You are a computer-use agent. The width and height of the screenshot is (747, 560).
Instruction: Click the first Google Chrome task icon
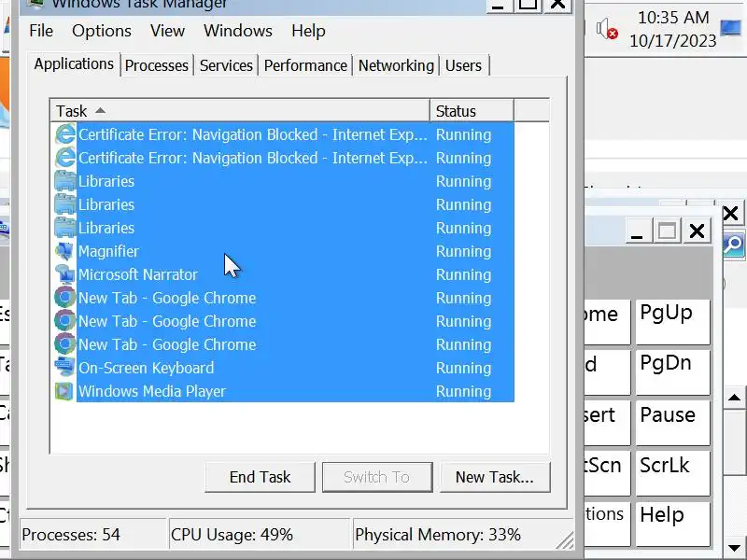[x=65, y=298]
